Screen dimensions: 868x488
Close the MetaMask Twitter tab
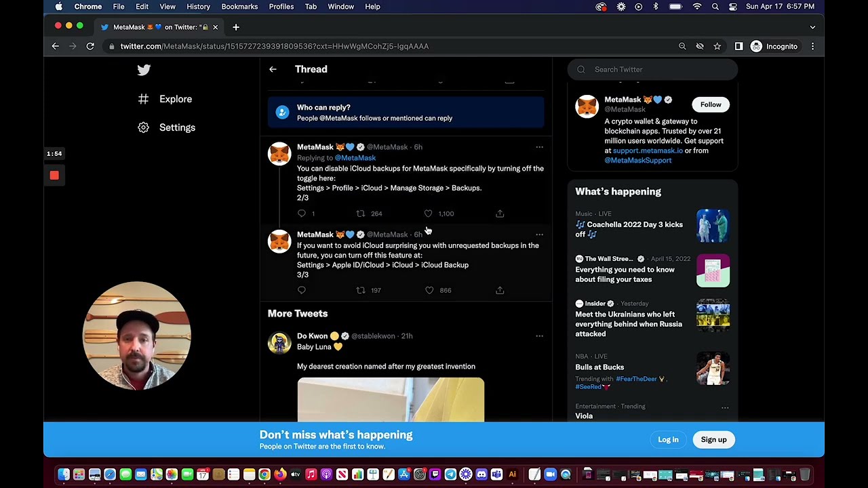pos(215,27)
